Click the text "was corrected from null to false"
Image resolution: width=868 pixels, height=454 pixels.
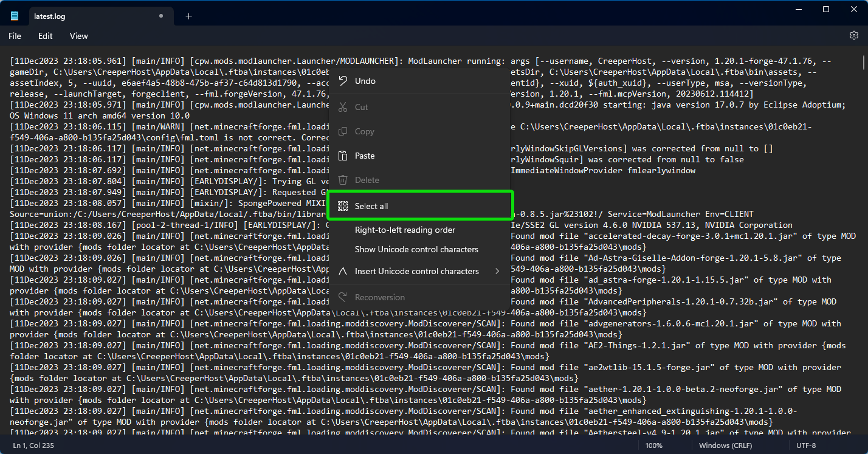666,160
